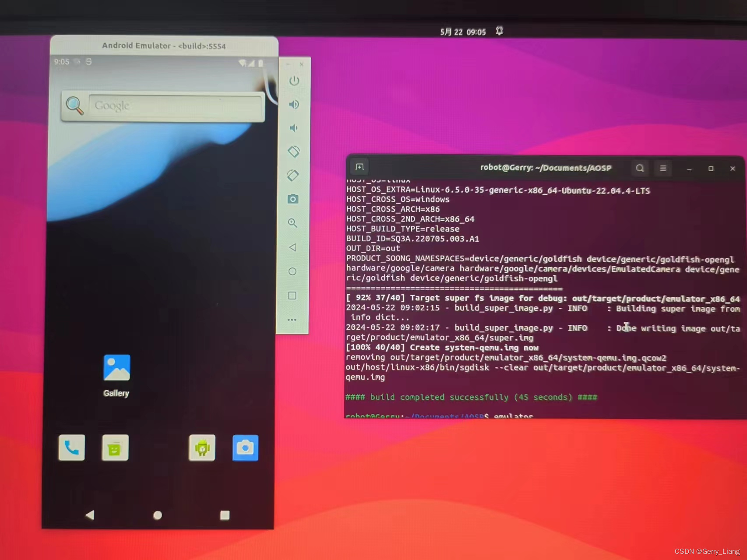The width and height of the screenshot is (747, 560).
Task: Click the HOST_CROSS_OS=windows line
Action: 398,199
